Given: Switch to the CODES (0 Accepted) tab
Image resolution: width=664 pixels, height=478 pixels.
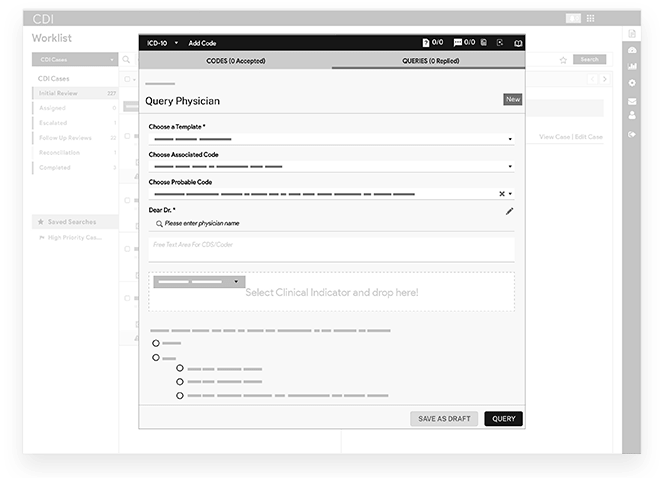Looking at the screenshot, I should 235,61.
